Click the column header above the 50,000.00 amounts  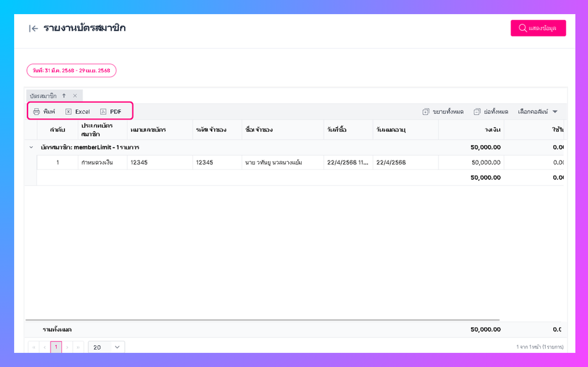(471, 130)
